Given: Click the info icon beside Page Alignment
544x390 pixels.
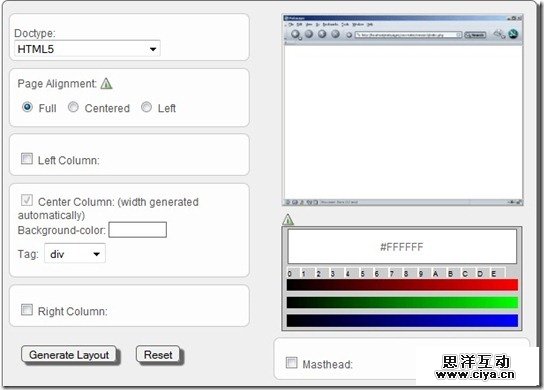Looking at the screenshot, I should tap(106, 83).
